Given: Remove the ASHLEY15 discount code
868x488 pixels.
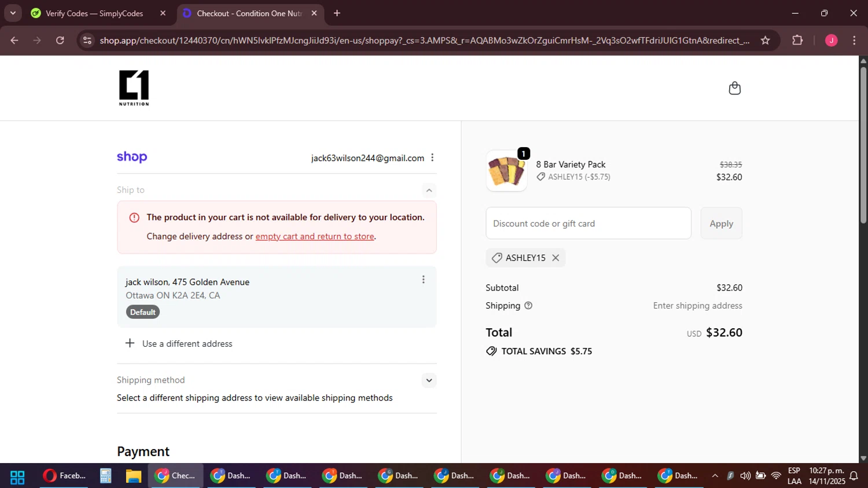Looking at the screenshot, I should point(556,258).
